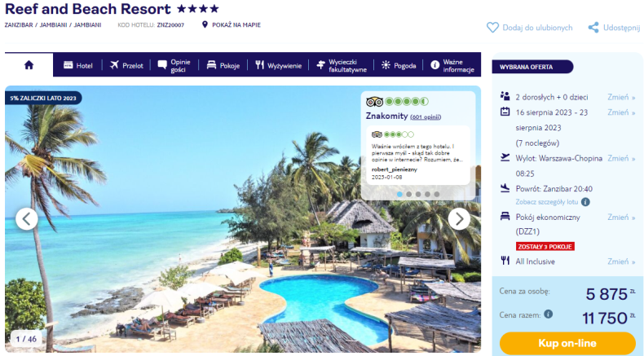Click the Kup on-line button
The image size is (644, 356).
(567, 343)
